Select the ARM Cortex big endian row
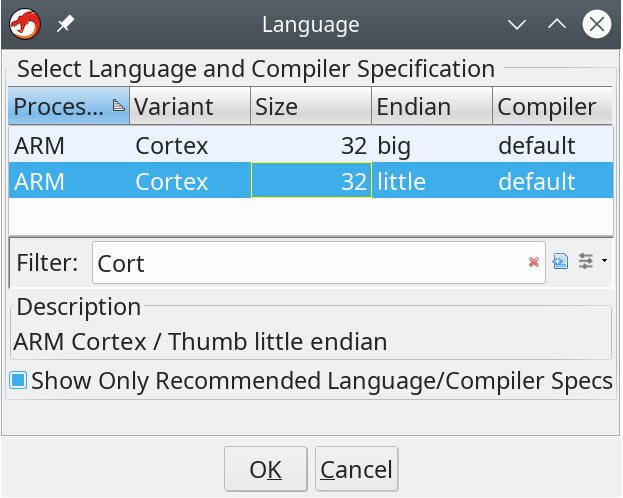 (x=311, y=145)
